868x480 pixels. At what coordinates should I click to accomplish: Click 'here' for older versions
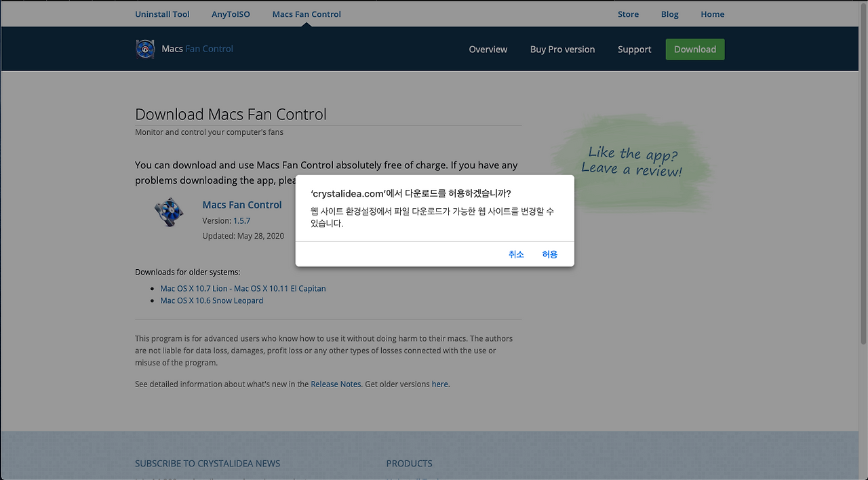[x=440, y=384]
